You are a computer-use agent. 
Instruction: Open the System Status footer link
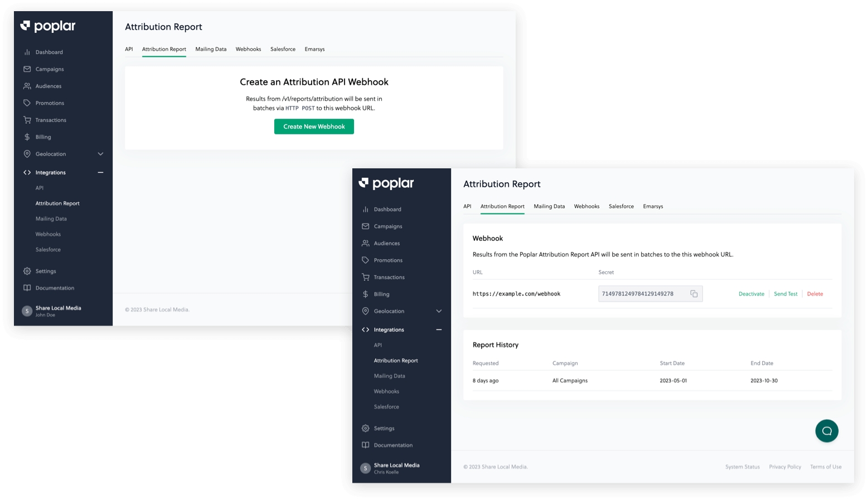pyautogui.click(x=742, y=467)
